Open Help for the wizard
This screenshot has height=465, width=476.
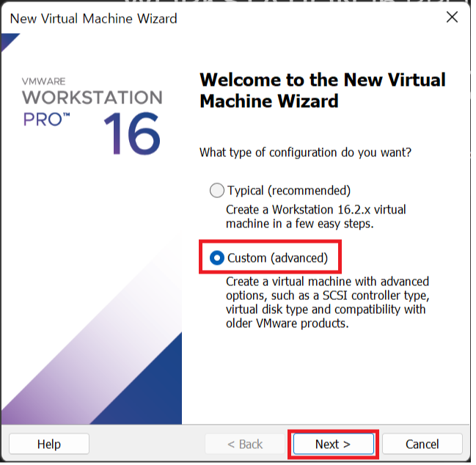(x=49, y=444)
